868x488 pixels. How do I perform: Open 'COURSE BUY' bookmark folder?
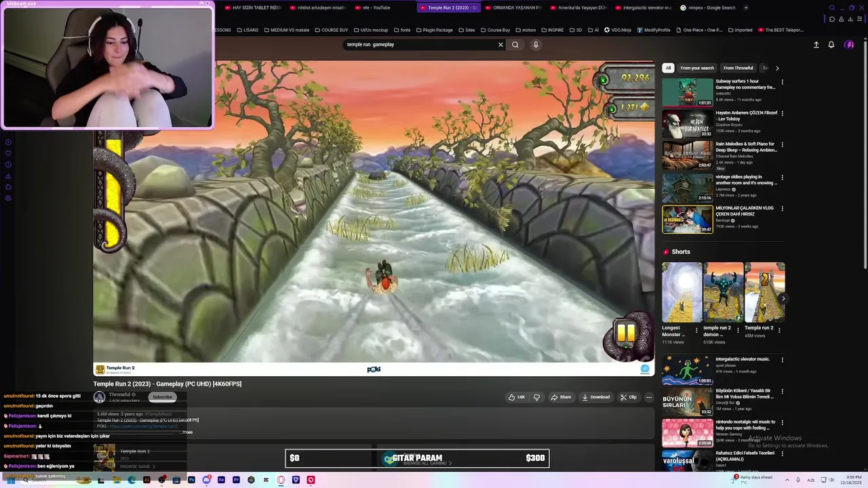click(331, 30)
